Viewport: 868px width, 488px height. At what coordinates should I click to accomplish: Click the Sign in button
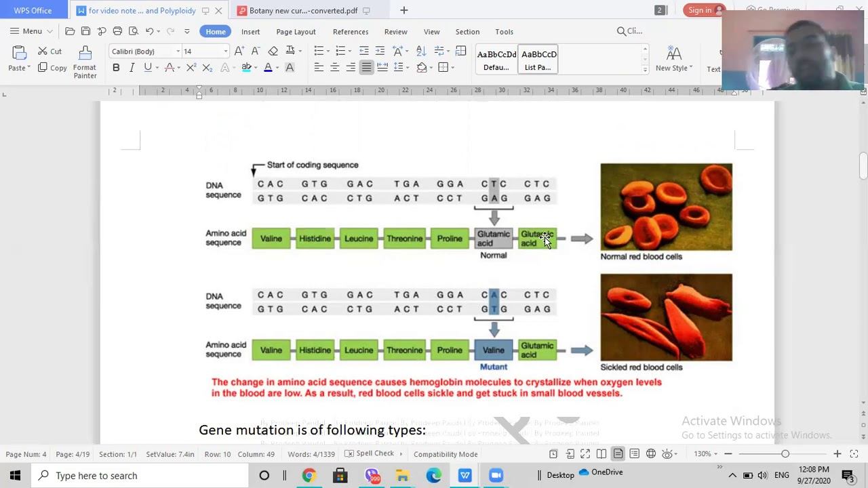tap(704, 10)
